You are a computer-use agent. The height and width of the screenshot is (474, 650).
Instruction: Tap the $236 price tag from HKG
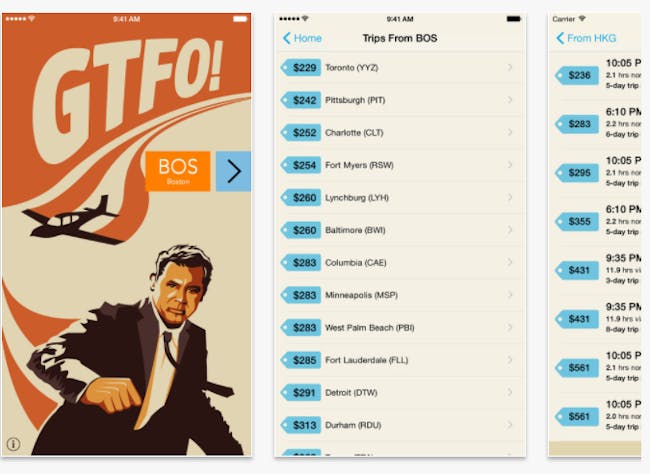point(577,75)
